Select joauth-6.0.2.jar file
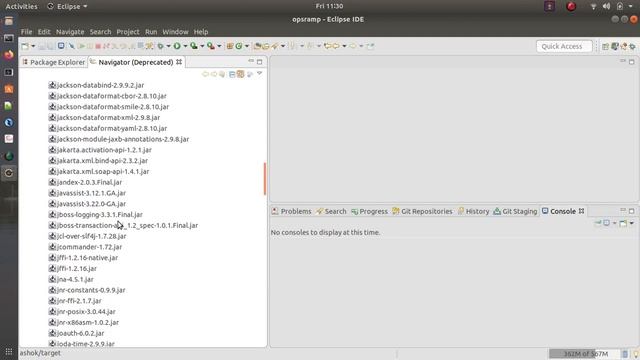 76,333
